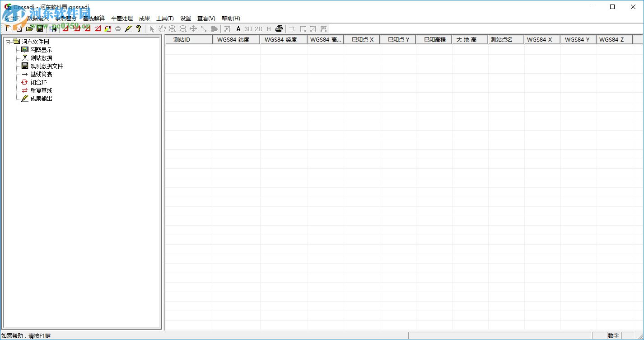Click the WGS84-纬度 column header
The image size is (644, 340).
click(x=236, y=39)
